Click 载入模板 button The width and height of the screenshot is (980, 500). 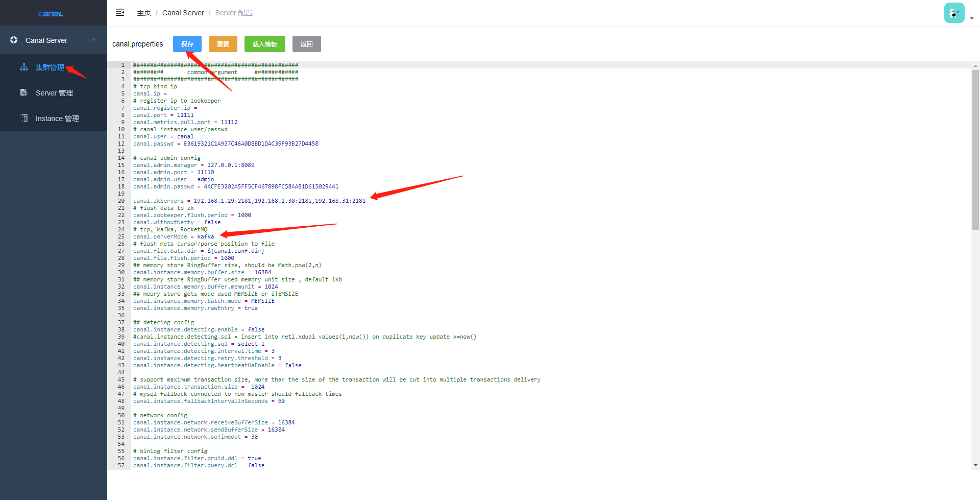coord(265,44)
